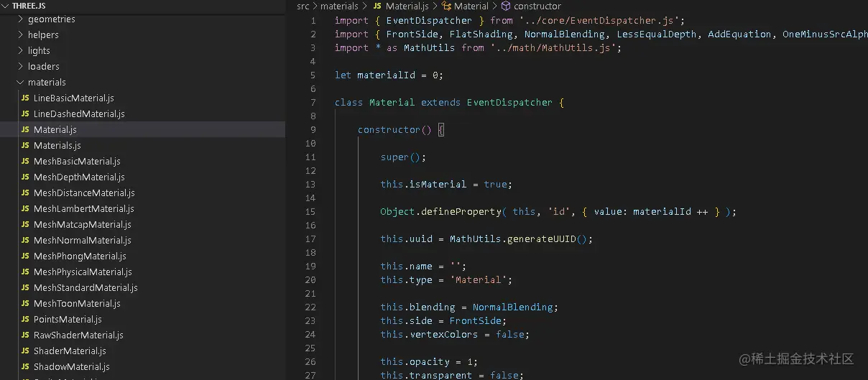Click 'vertexColors' property in the code
868x380 pixels.
tap(443, 334)
